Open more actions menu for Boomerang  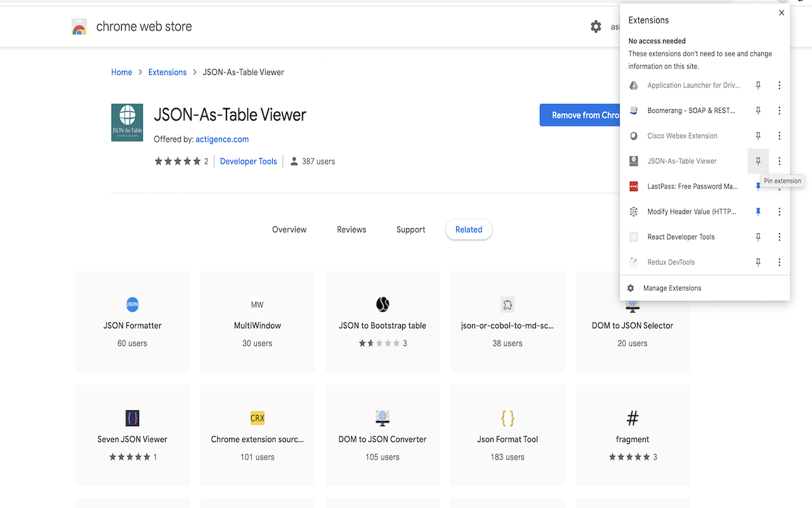780,110
